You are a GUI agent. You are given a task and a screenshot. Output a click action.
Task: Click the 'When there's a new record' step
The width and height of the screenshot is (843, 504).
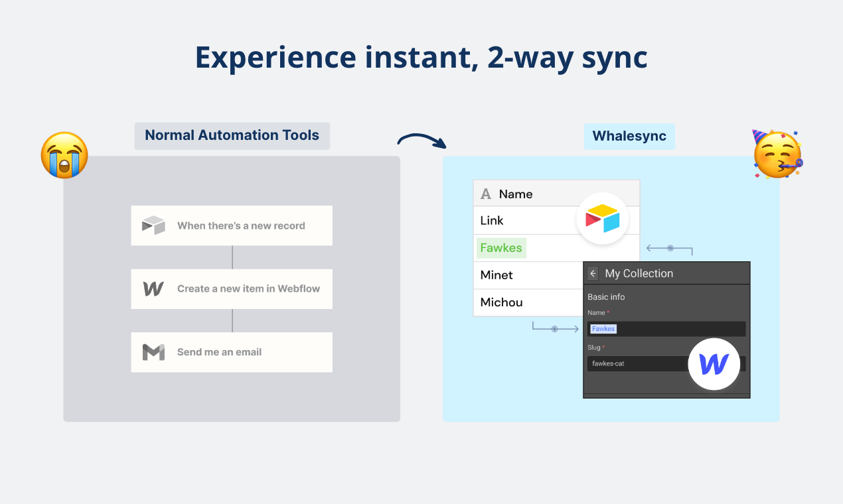point(232,225)
